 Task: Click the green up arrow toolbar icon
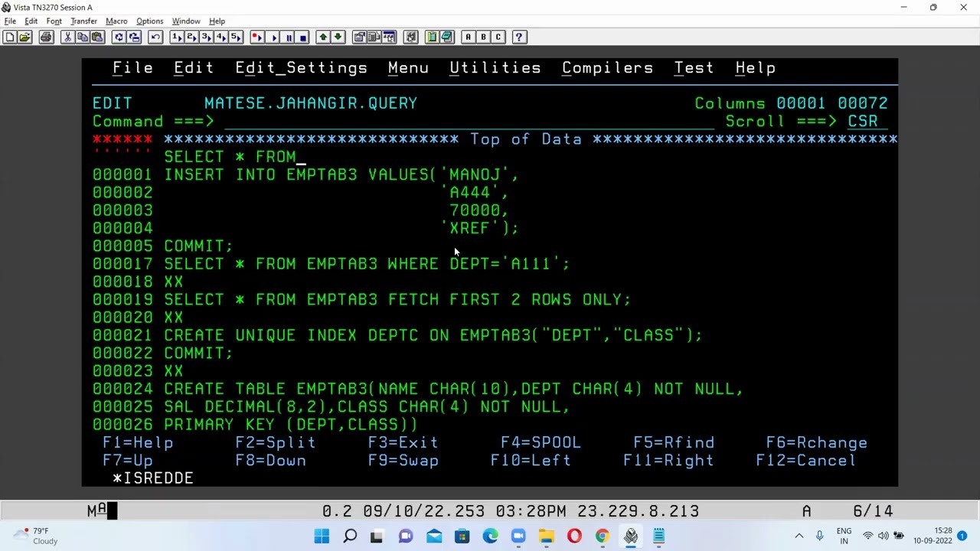coord(323,37)
